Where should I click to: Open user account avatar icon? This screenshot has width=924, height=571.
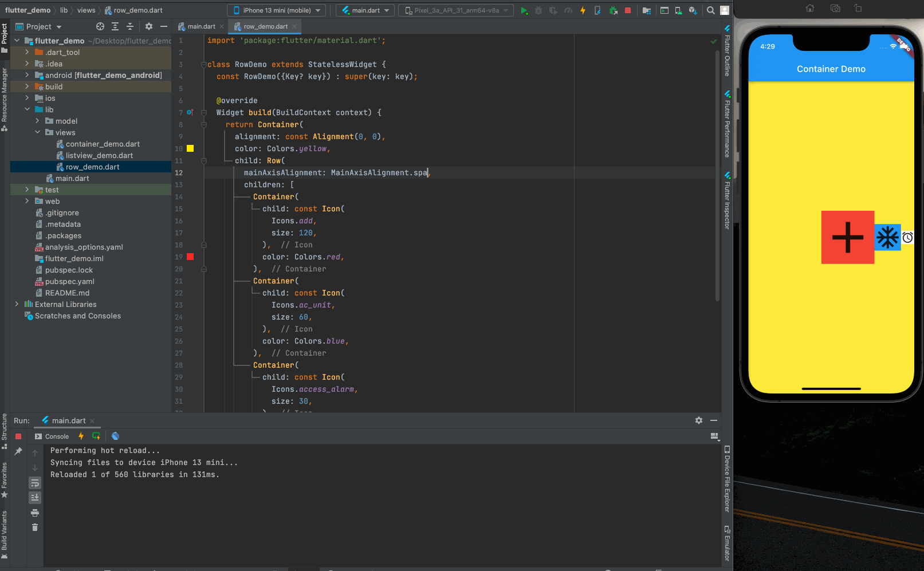pos(725,10)
